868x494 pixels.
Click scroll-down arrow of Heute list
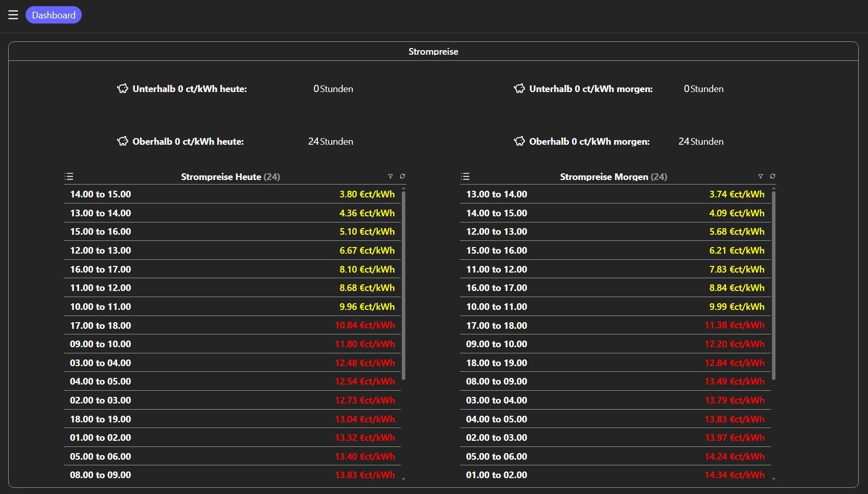pos(404,479)
